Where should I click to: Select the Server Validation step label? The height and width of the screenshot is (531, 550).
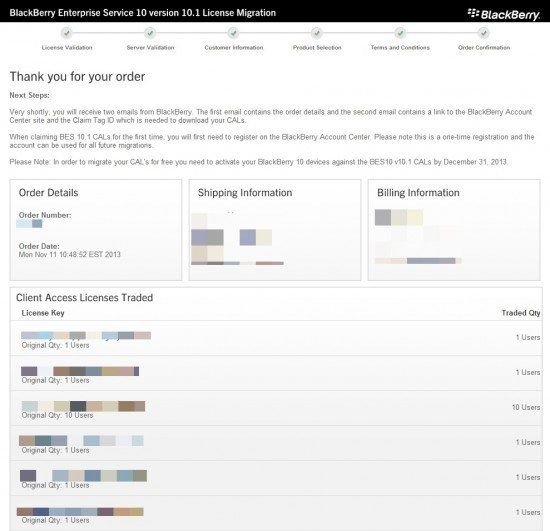pos(150,47)
